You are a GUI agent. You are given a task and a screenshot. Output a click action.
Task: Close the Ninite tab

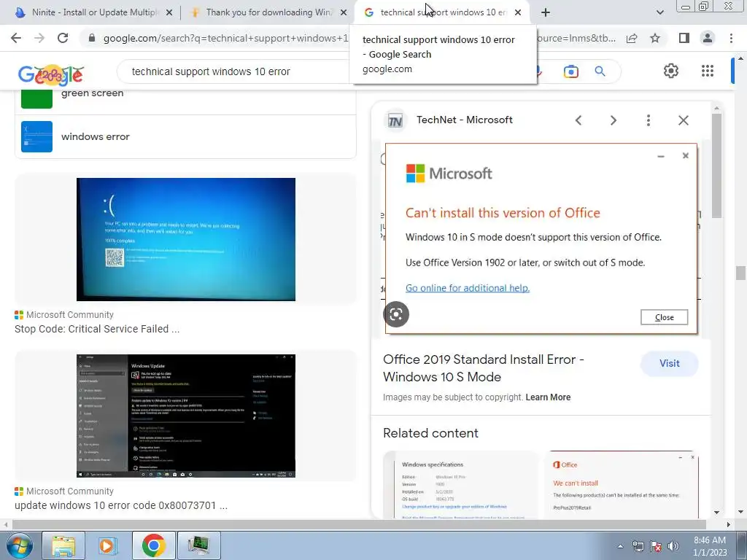tap(169, 12)
